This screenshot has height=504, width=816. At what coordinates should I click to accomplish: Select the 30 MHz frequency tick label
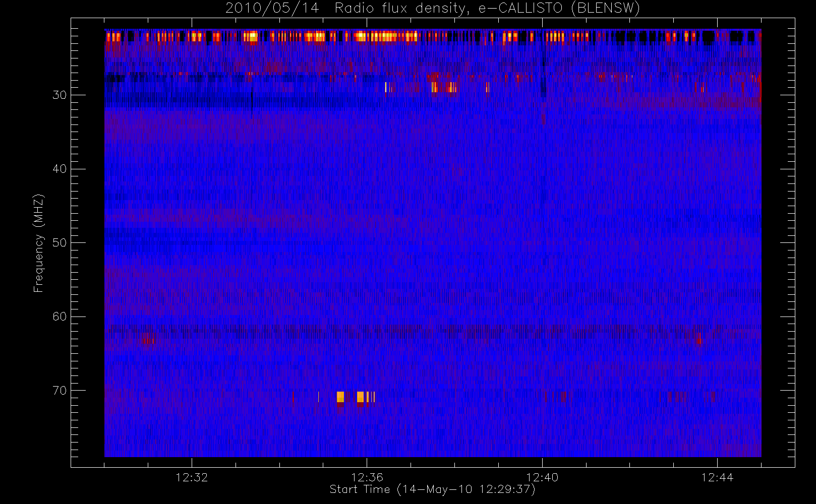pyautogui.click(x=60, y=95)
